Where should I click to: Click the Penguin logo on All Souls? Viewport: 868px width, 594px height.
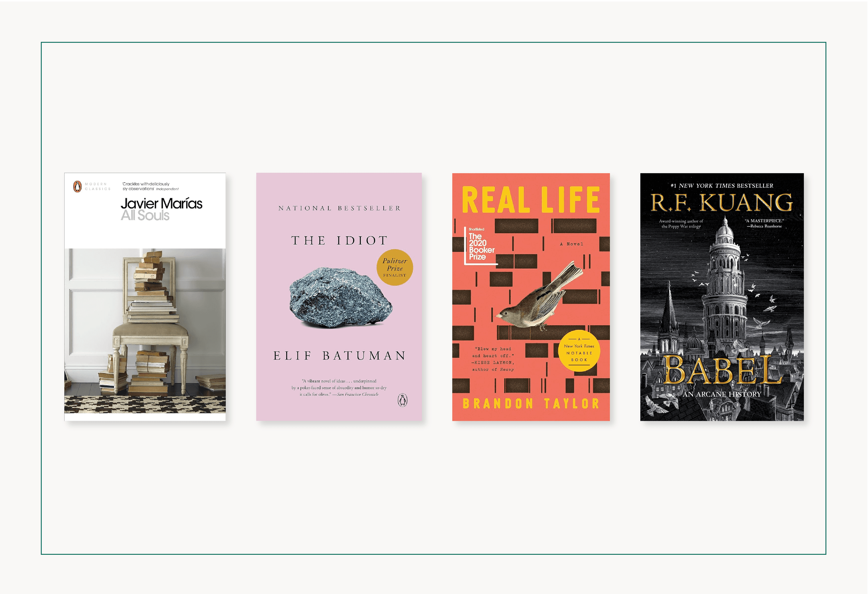[x=77, y=186]
